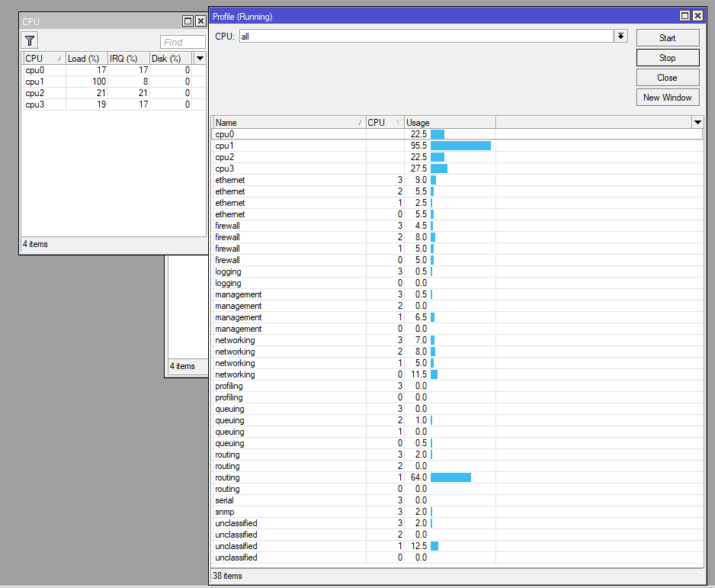
Task: Open the filter icon in CPU window
Action: pyautogui.click(x=30, y=40)
